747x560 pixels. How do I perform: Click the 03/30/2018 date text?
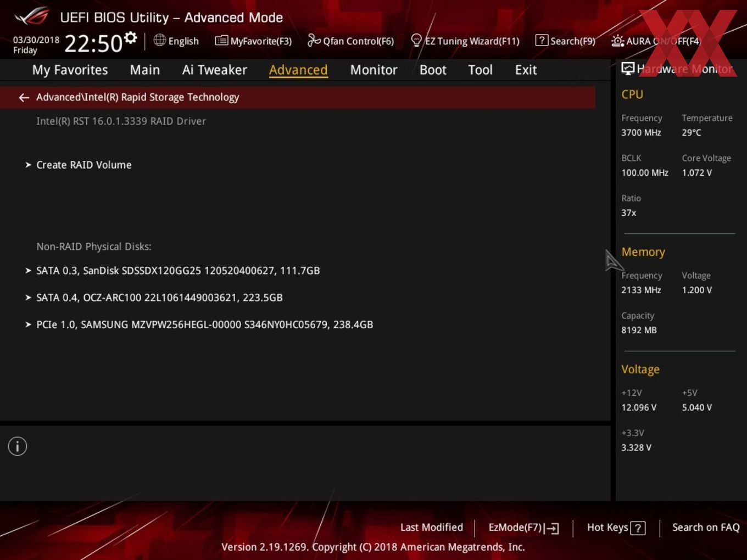coord(36,40)
